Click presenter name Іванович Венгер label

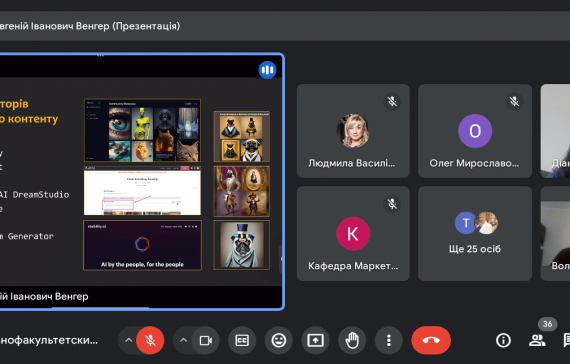click(x=44, y=296)
